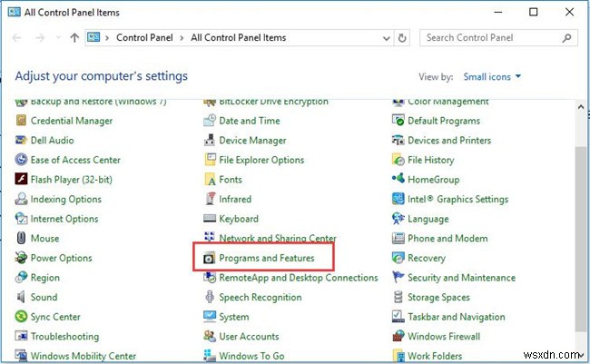This screenshot has height=364, width=590.
Task: Click the HomeGroup icon
Action: pyautogui.click(x=398, y=179)
